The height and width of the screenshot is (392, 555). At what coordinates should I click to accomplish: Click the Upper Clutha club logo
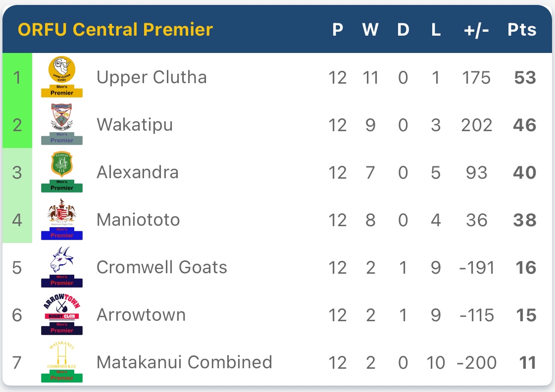tap(62, 76)
